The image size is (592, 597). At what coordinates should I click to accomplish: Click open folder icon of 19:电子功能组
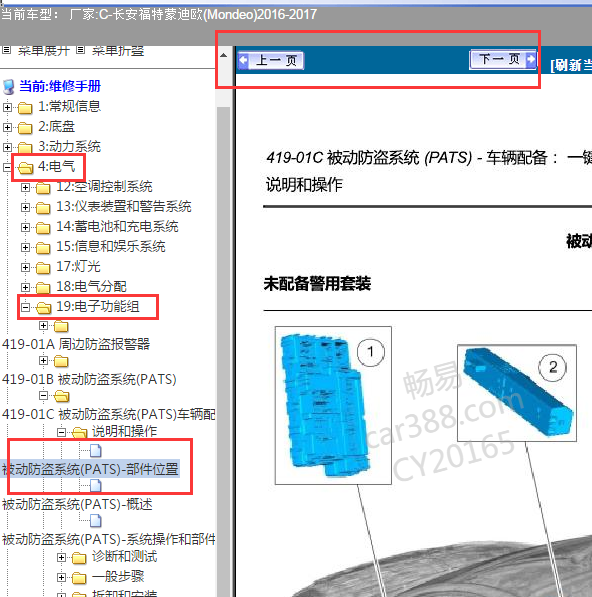(44, 308)
